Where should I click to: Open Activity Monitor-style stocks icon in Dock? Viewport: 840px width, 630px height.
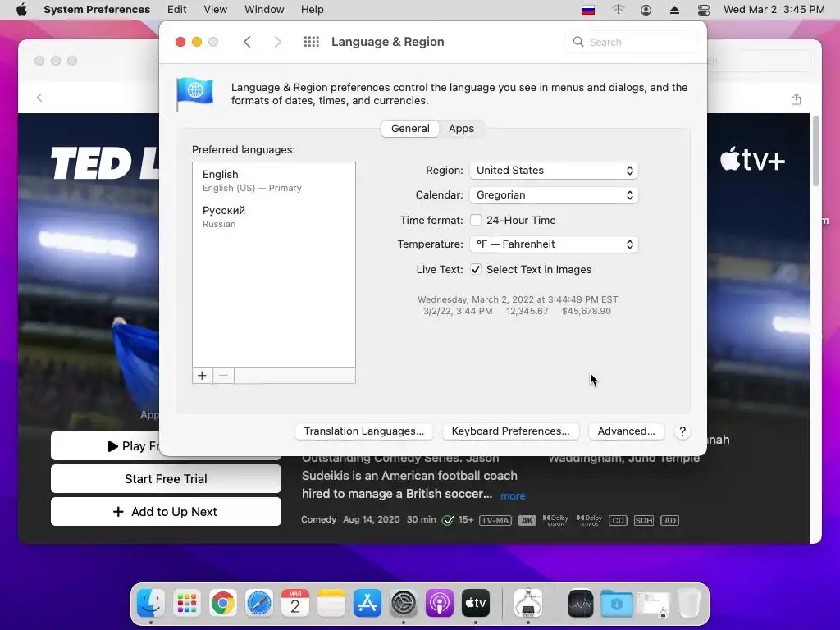[581, 604]
